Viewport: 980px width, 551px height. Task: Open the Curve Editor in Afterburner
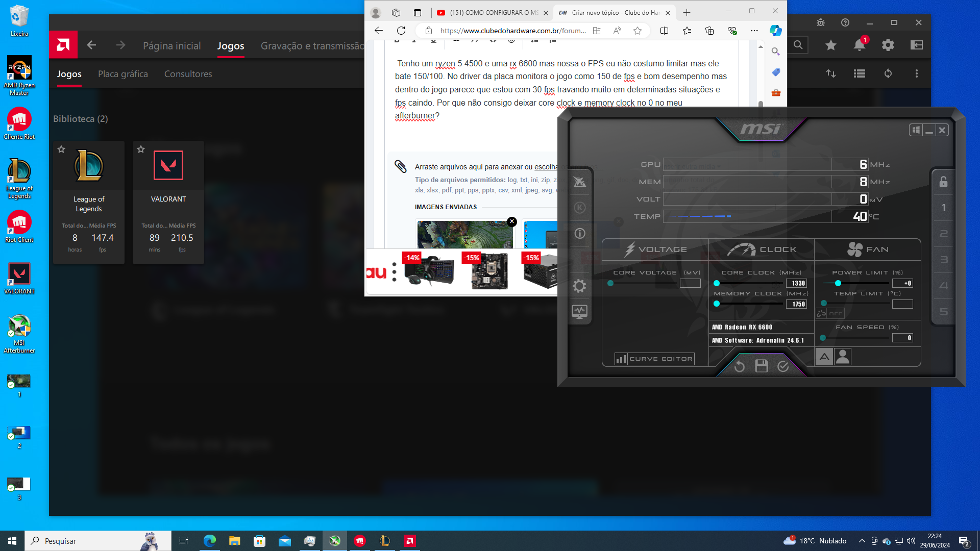coord(654,359)
